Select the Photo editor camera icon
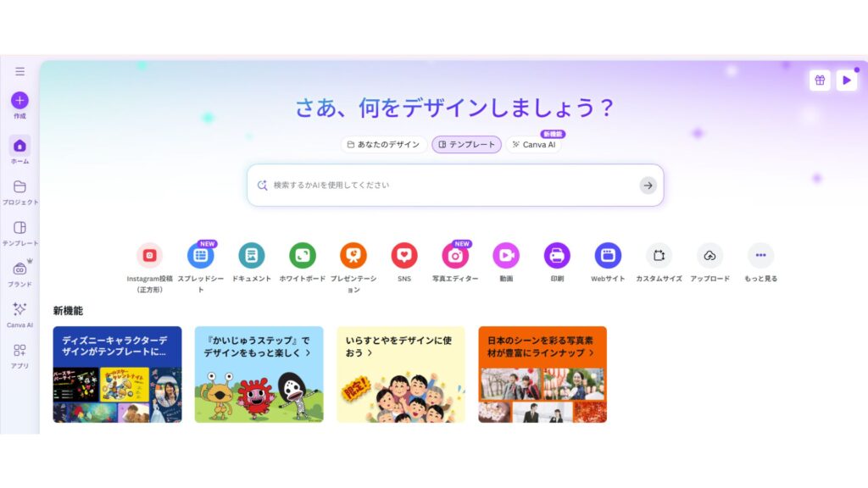 click(455, 255)
